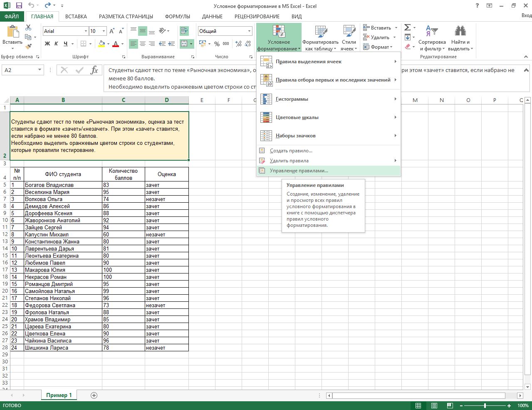Select Управление правилами menu item

(x=299, y=171)
